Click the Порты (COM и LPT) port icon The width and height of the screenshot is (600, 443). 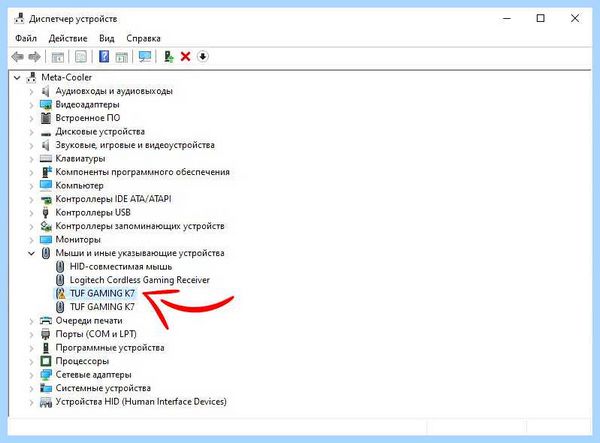(46, 334)
